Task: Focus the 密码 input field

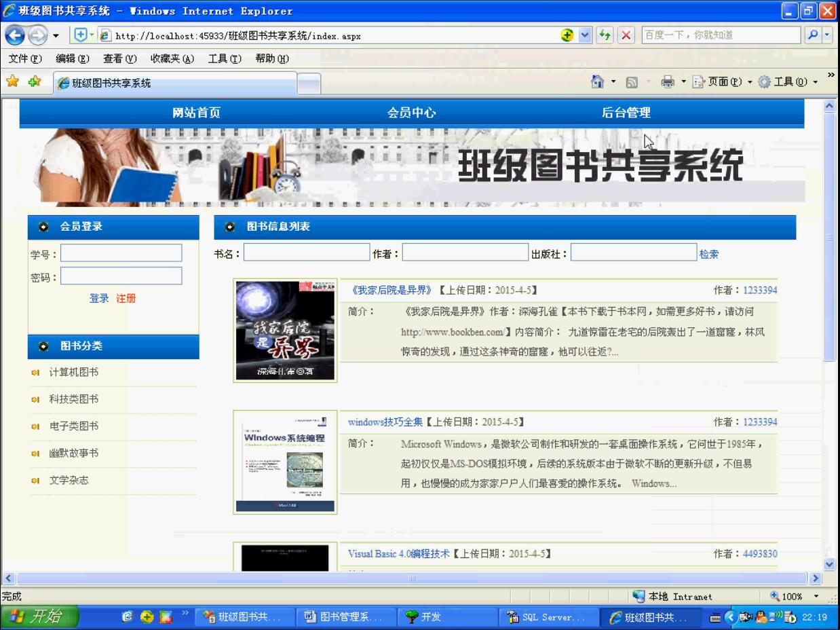Action: (121, 276)
